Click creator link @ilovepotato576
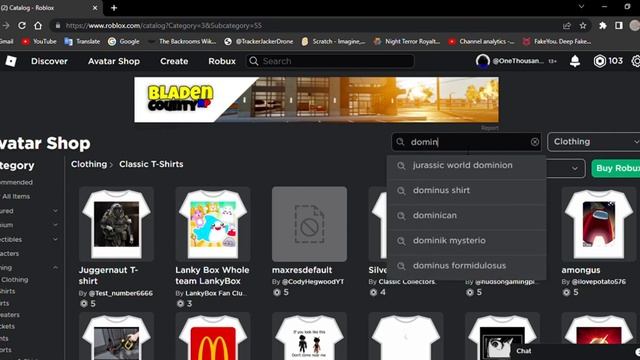The image size is (640, 360). pos(598,282)
